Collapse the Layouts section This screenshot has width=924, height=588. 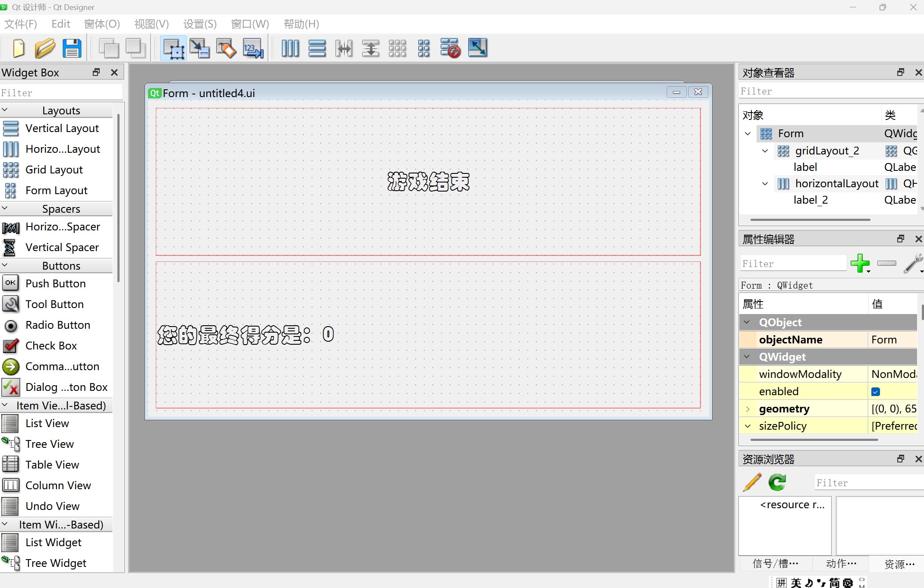pyautogui.click(x=5, y=110)
